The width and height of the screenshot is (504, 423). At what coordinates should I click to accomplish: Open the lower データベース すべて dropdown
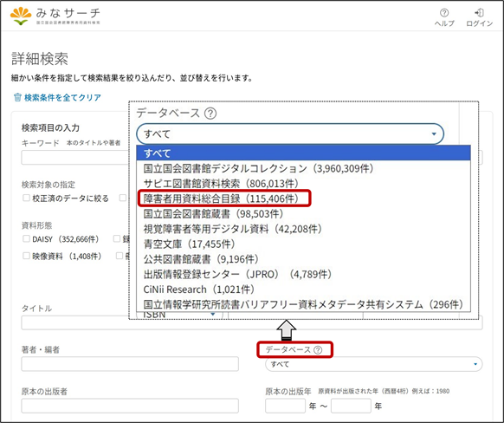[373, 364]
